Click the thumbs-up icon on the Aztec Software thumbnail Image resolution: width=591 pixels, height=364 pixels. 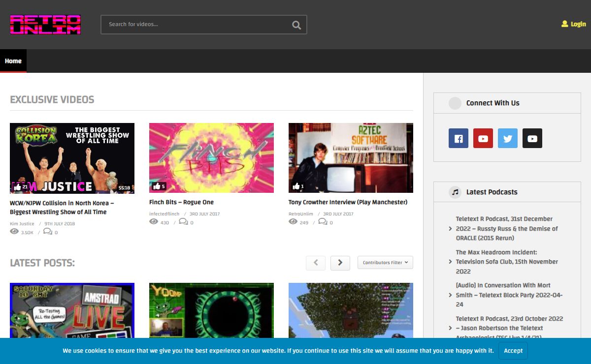(x=296, y=186)
